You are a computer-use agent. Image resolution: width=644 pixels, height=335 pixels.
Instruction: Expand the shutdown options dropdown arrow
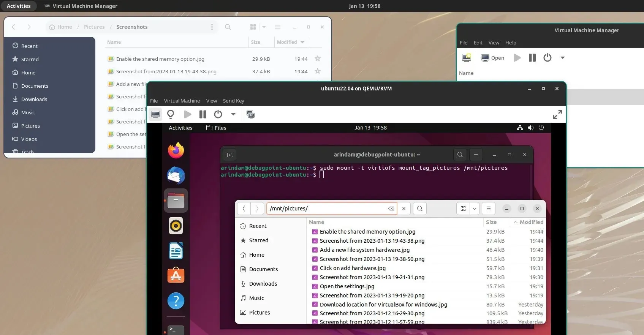[x=233, y=114]
